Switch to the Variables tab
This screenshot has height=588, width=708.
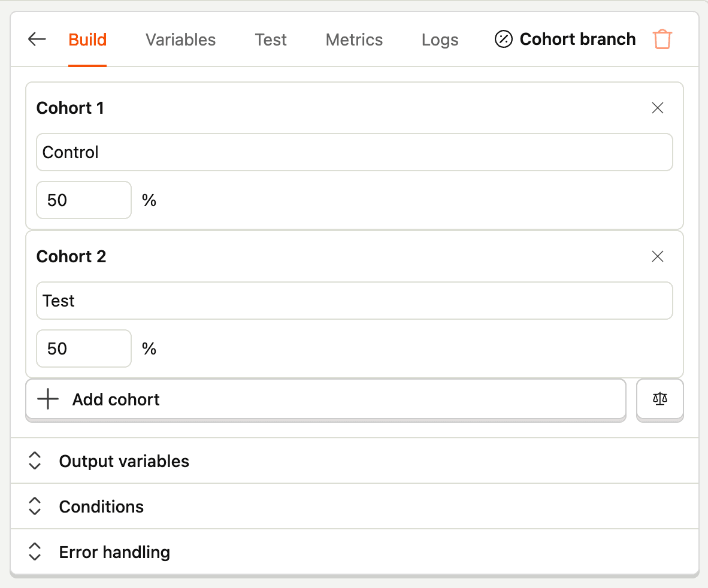pyautogui.click(x=180, y=40)
